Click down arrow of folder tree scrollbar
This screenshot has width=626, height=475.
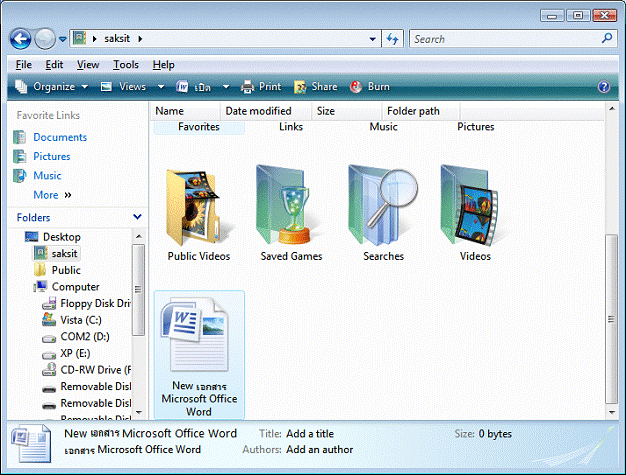click(139, 412)
